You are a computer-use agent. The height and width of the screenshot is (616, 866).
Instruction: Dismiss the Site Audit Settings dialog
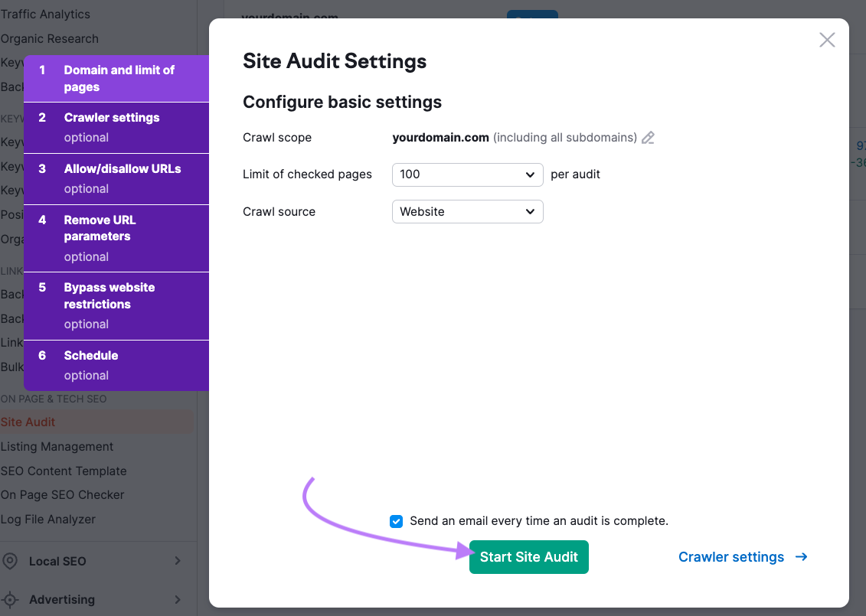click(827, 40)
